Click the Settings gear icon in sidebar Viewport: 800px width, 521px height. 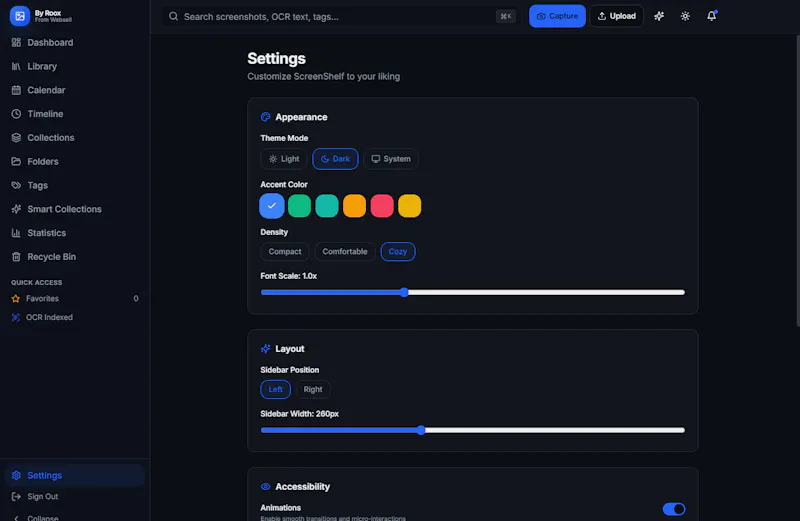(x=16, y=476)
